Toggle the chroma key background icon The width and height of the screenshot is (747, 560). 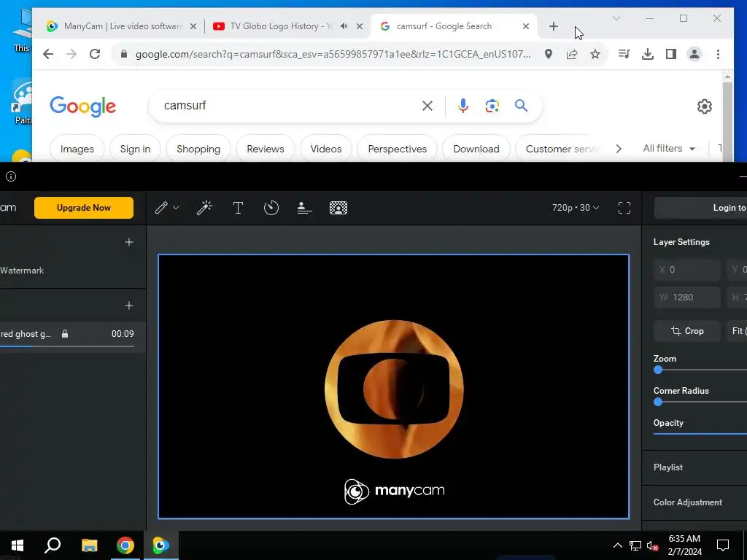tap(338, 208)
